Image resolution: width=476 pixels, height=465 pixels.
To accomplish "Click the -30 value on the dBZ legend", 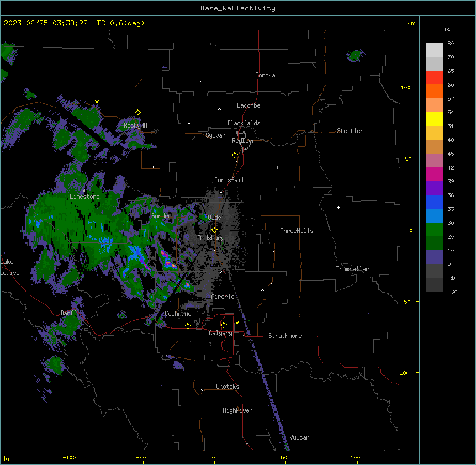I will point(452,292).
